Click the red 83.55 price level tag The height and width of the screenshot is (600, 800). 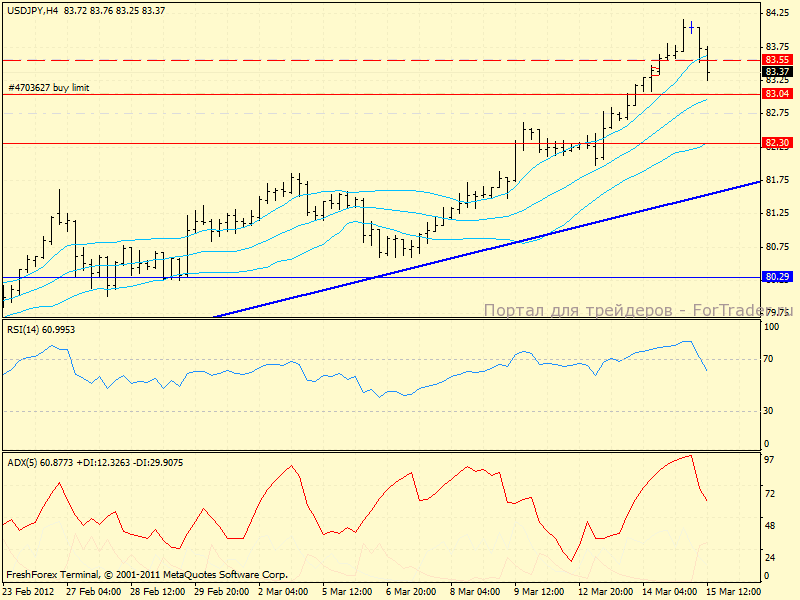click(777, 60)
